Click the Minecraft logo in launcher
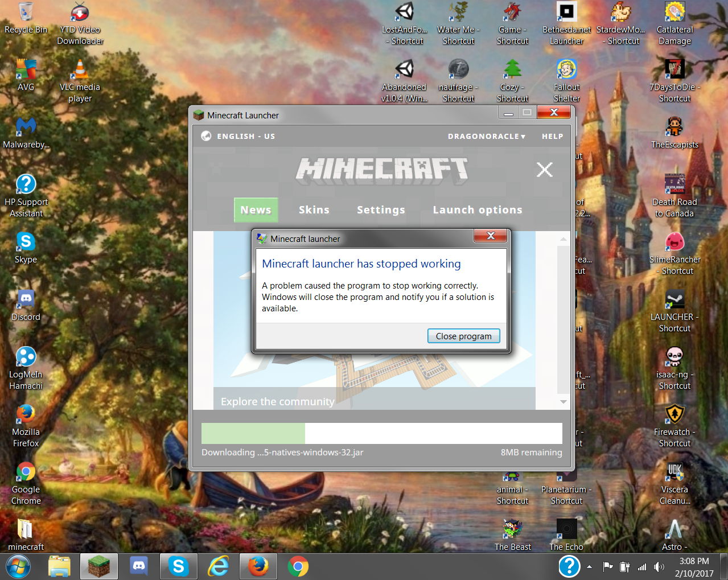 (382, 170)
